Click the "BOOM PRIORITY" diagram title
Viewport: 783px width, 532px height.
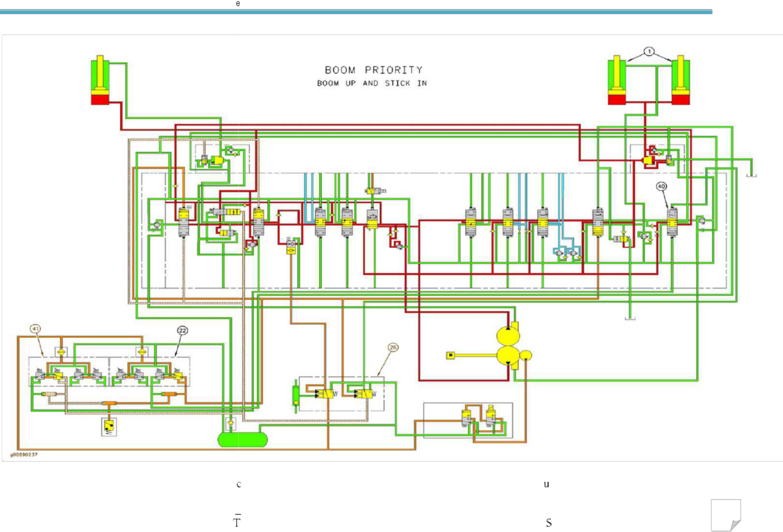click(x=374, y=70)
